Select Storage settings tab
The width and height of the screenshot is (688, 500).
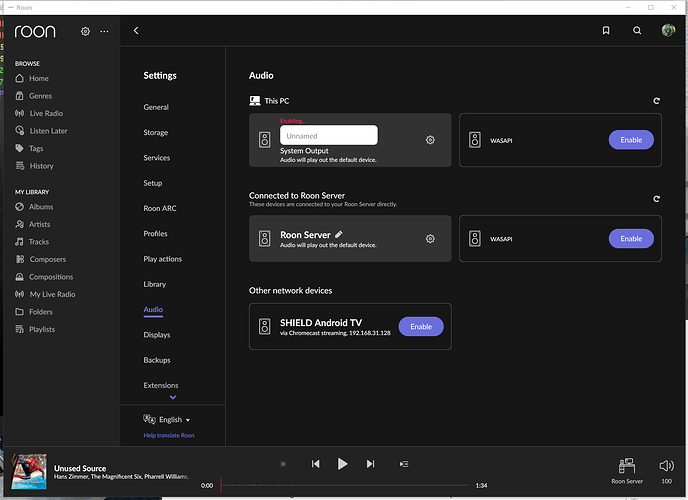(155, 132)
